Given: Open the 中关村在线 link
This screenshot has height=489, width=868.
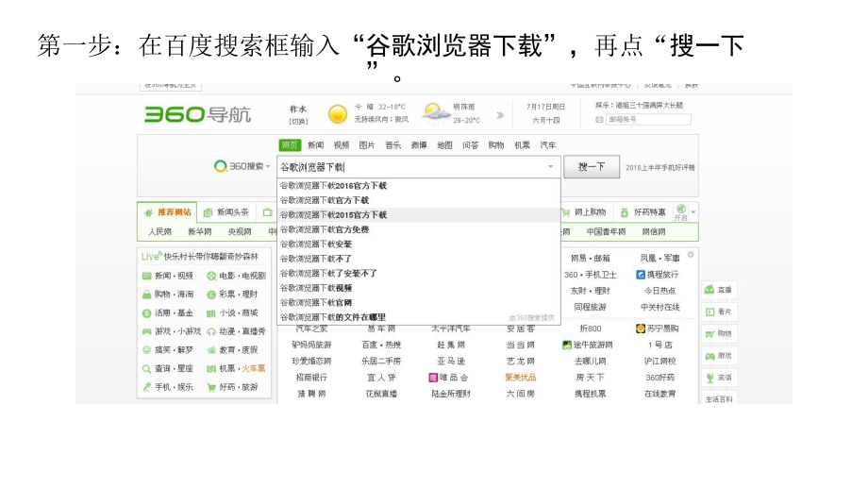Looking at the screenshot, I should pos(659,308).
